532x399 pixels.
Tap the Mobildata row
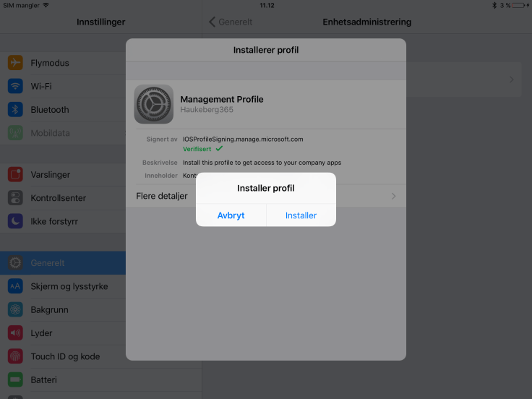pos(50,133)
